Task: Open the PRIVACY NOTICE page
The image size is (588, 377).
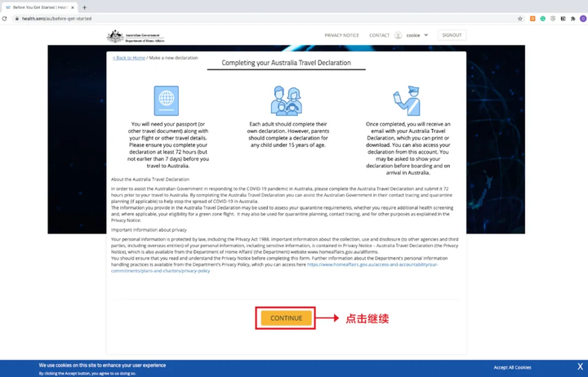Action: tap(341, 35)
